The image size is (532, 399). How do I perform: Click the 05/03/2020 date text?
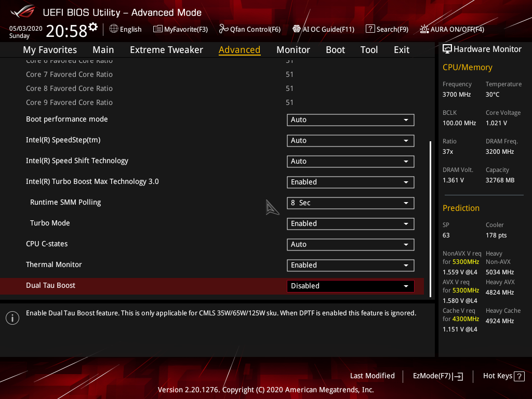[26, 29]
